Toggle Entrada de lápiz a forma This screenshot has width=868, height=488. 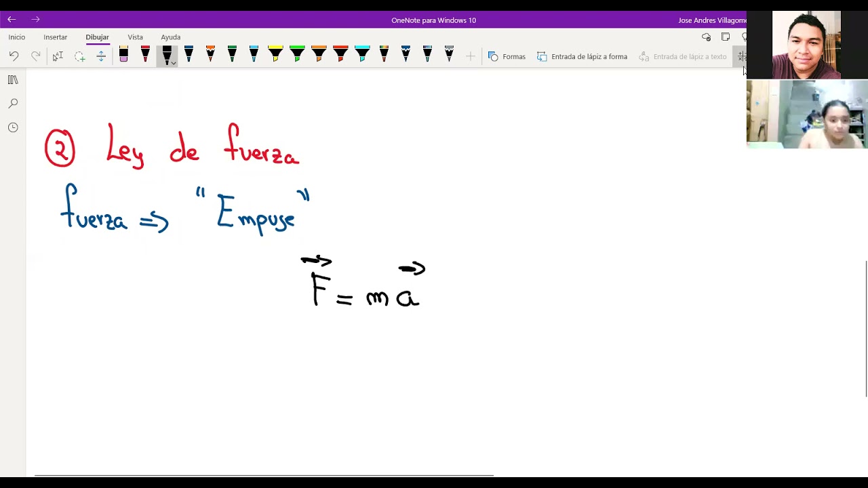582,56
